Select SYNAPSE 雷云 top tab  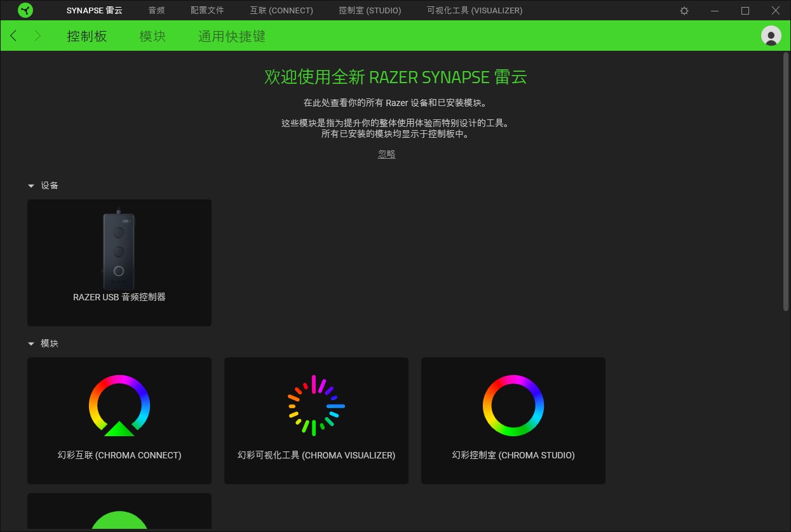[x=95, y=11]
